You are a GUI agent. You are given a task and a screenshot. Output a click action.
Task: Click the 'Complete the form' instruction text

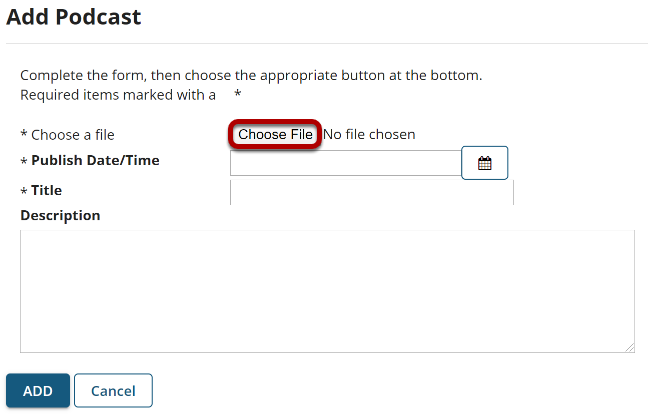coord(251,75)
